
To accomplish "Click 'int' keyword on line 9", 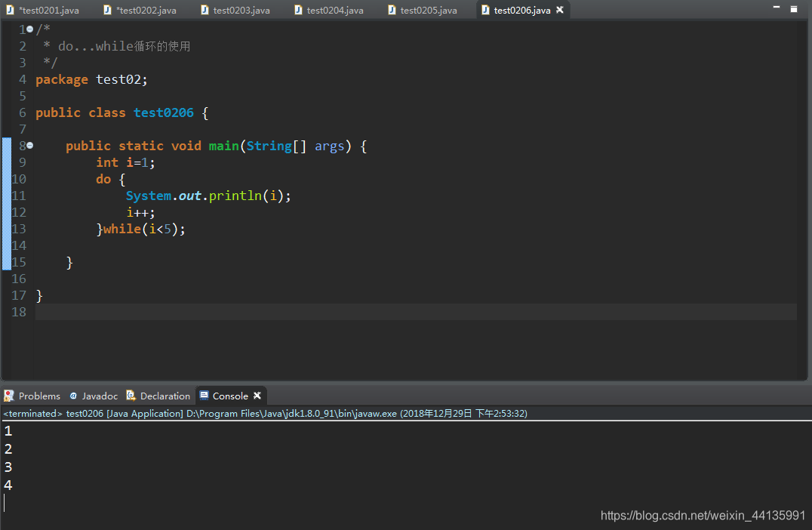I will (107, 162).
